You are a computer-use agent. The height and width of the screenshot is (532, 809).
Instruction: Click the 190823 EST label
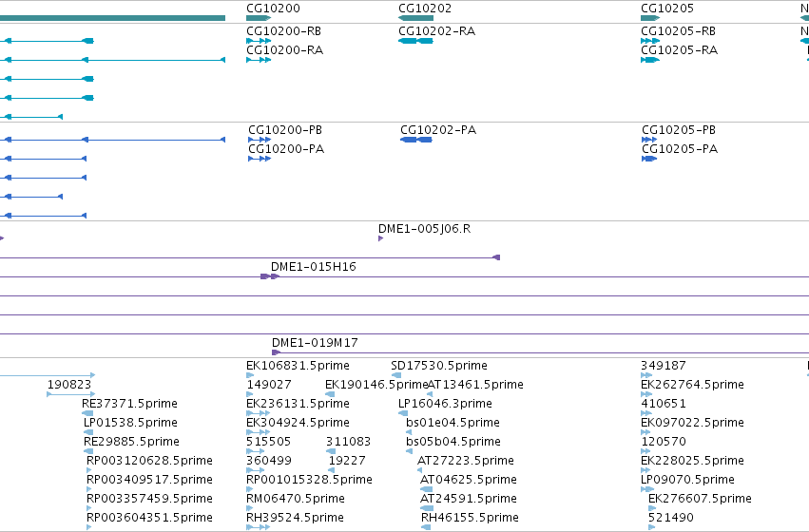point(69,385)
